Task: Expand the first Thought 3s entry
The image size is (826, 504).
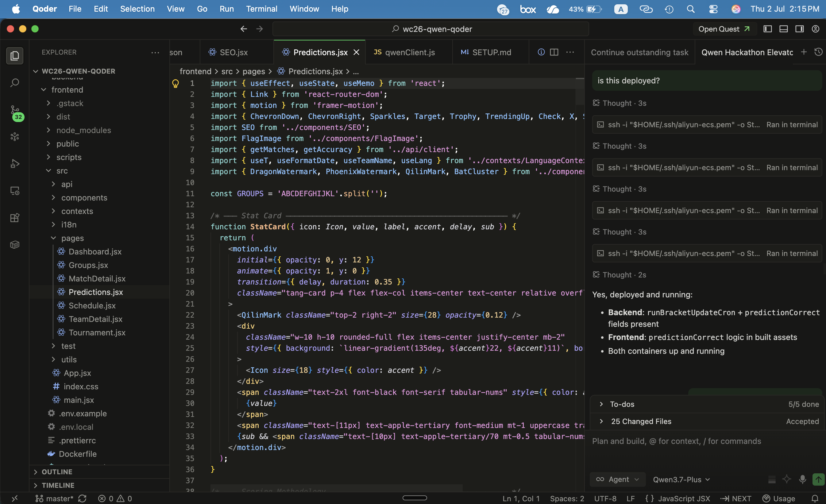Action: click(619, 103)
